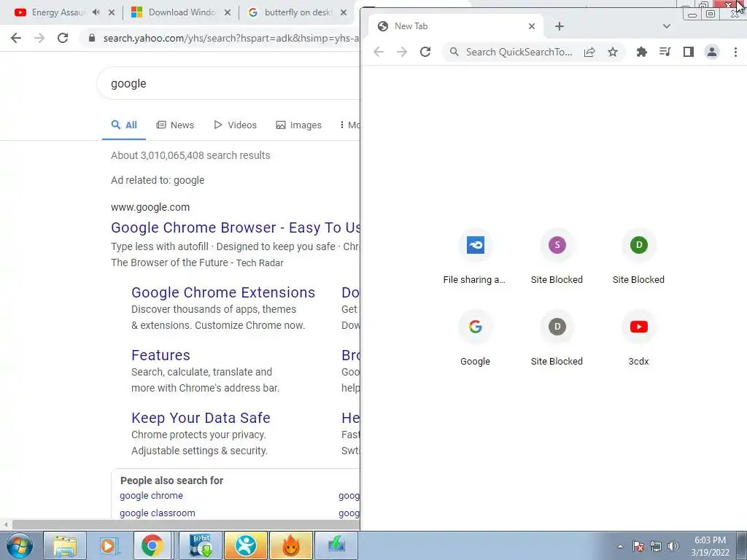The width and height of the screenshot is (747, 560).
Task: Click forward arrow in Yahoo search window
Action: pyautogui.click(x=39, y=38)
